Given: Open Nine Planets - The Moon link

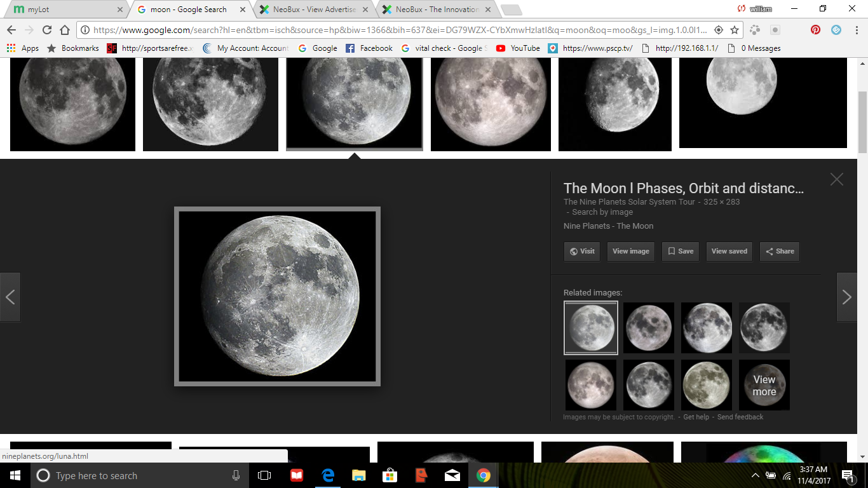Looking at the screenshot, I should 608,226.
